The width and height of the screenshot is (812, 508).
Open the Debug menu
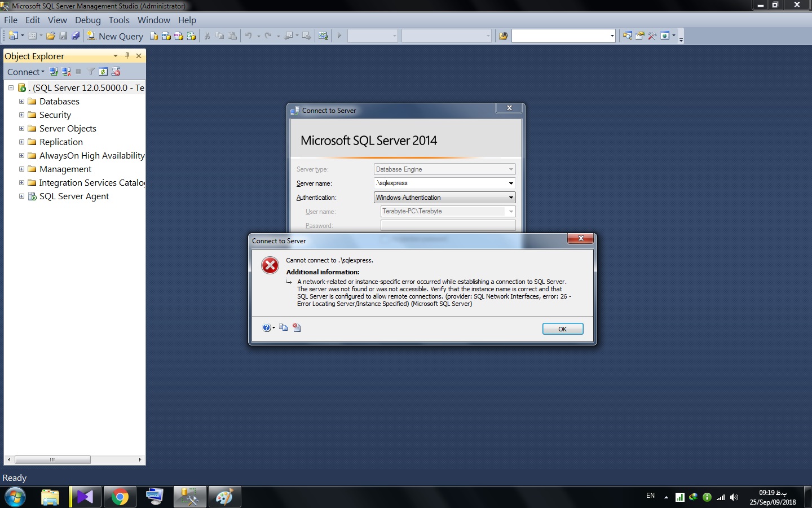click(x=87, y=20)
